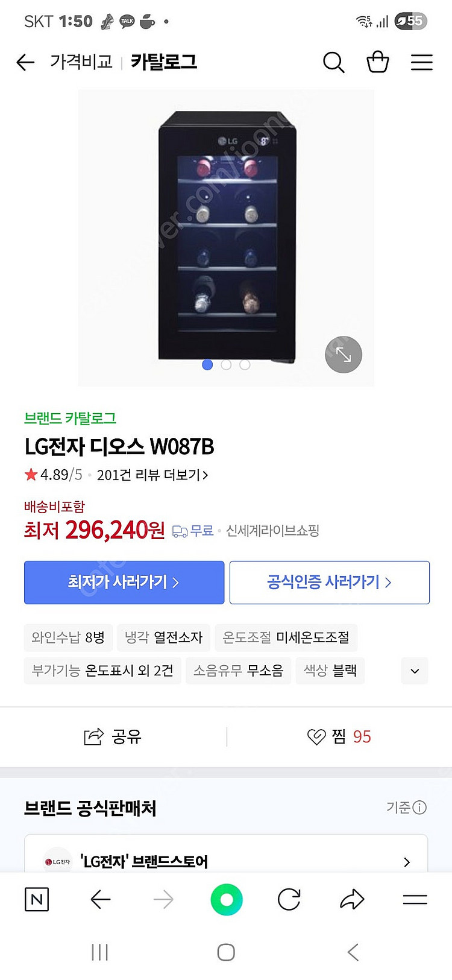452x980 pixels.
Task: Tap the Naver N home icon
Action: [37, 900]
